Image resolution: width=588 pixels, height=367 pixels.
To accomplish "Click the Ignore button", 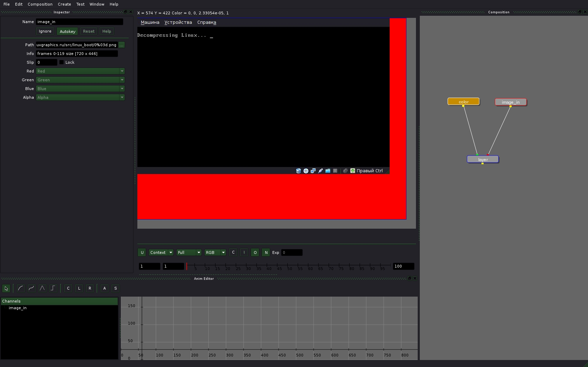I will point(45,32).
